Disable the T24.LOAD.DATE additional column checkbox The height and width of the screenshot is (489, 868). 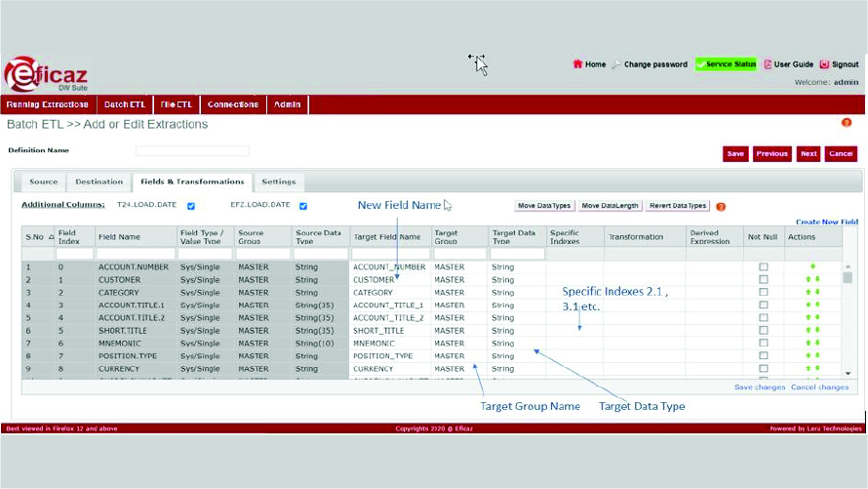[x=191, y=206]
